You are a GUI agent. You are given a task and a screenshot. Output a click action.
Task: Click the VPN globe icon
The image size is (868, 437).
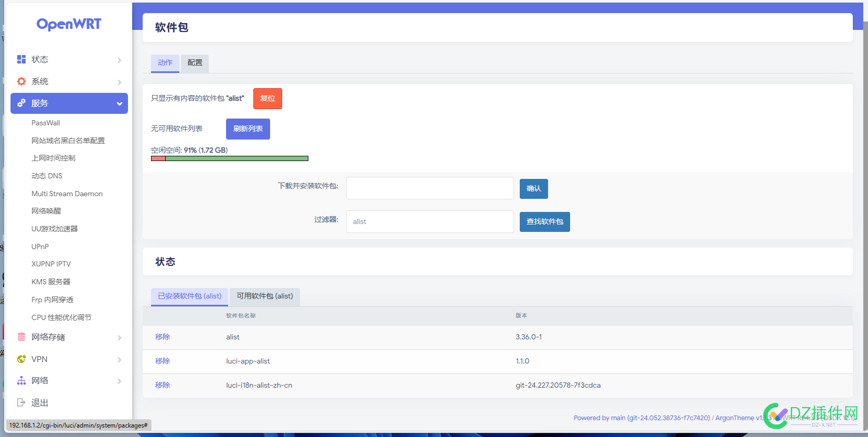coord(22,359)
